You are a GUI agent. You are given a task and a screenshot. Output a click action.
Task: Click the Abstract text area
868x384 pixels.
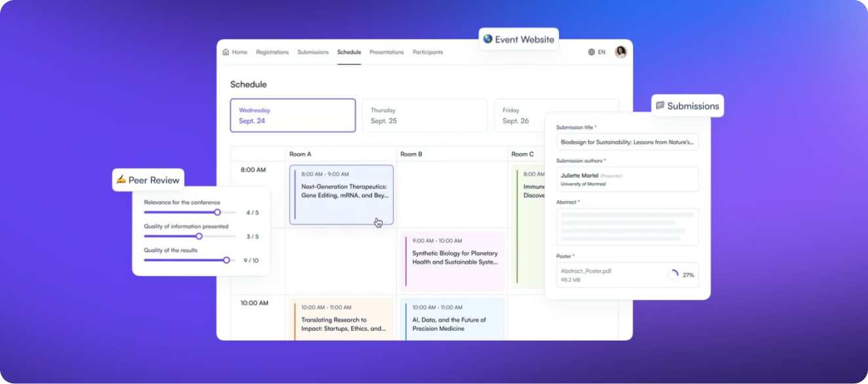point(627,226)
